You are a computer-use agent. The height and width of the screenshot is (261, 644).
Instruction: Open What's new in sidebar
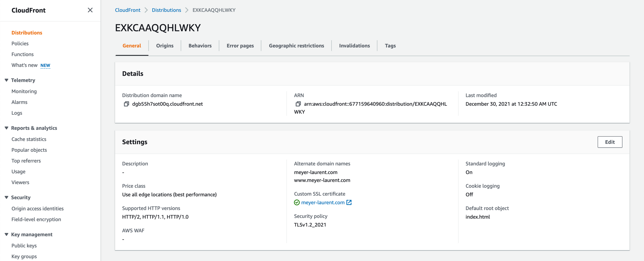pos(24,65)
